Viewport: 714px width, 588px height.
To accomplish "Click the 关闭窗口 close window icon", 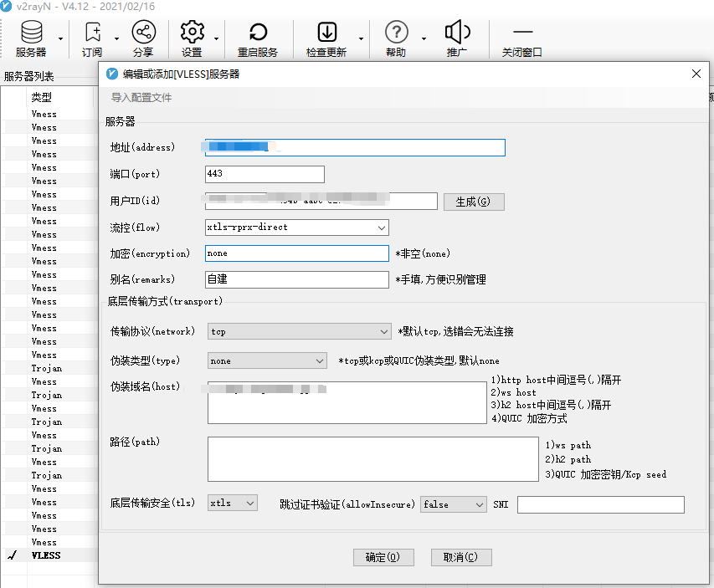I will [522, 39].
